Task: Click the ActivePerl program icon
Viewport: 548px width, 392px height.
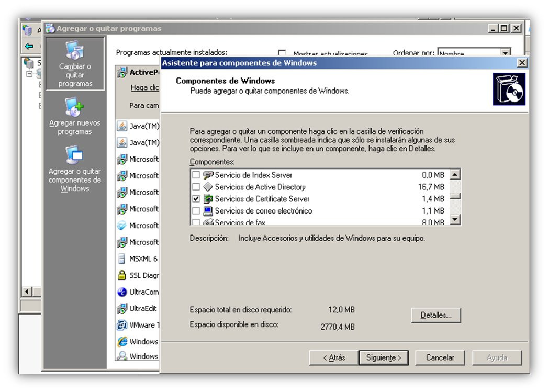Action: pos(122,72)
